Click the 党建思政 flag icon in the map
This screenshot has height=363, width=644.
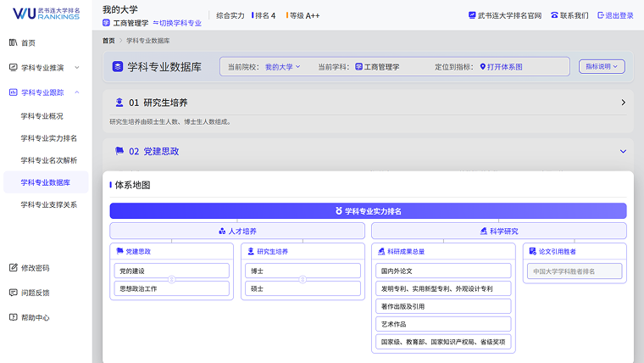tap(120, 251)
